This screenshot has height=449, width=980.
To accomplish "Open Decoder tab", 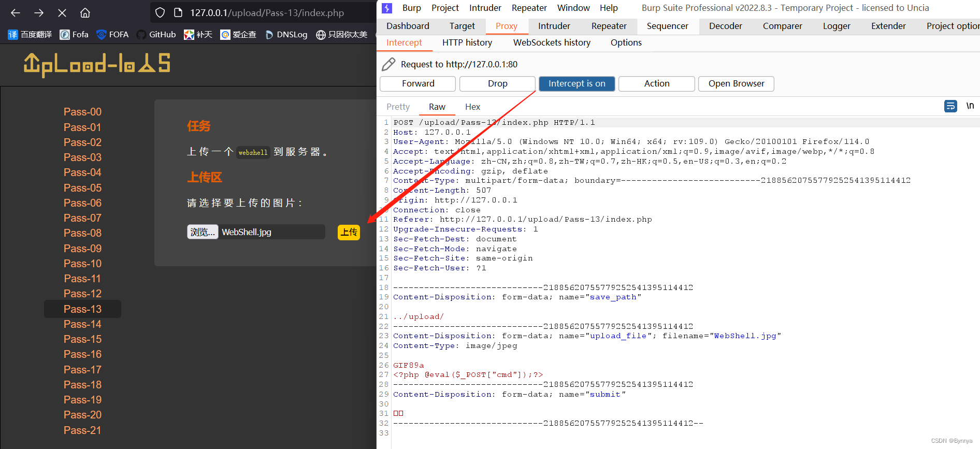I will point(725,26).
